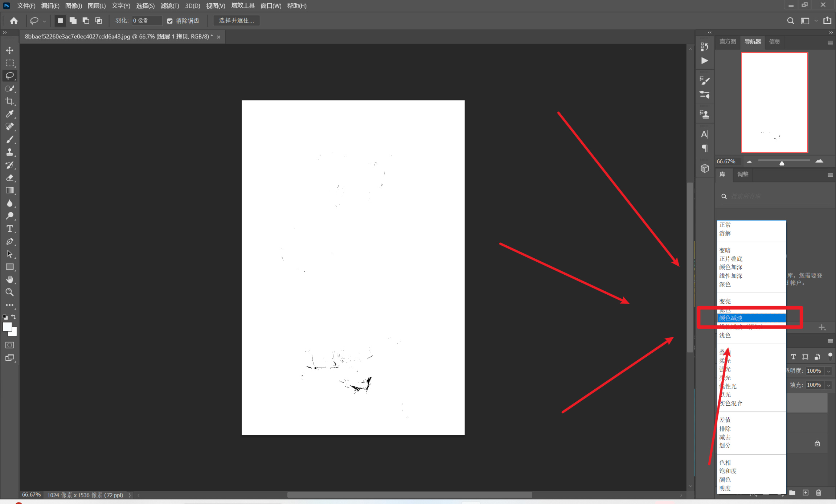The height and width of the screenshot is (504, 836).
Task: Open Libraries panel flyout menu
Action: 830,175
